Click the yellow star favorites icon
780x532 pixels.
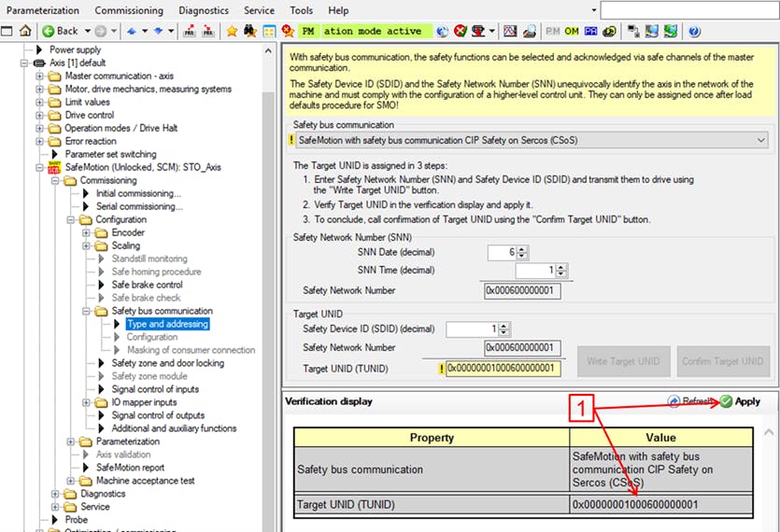[x=232, y=32]
